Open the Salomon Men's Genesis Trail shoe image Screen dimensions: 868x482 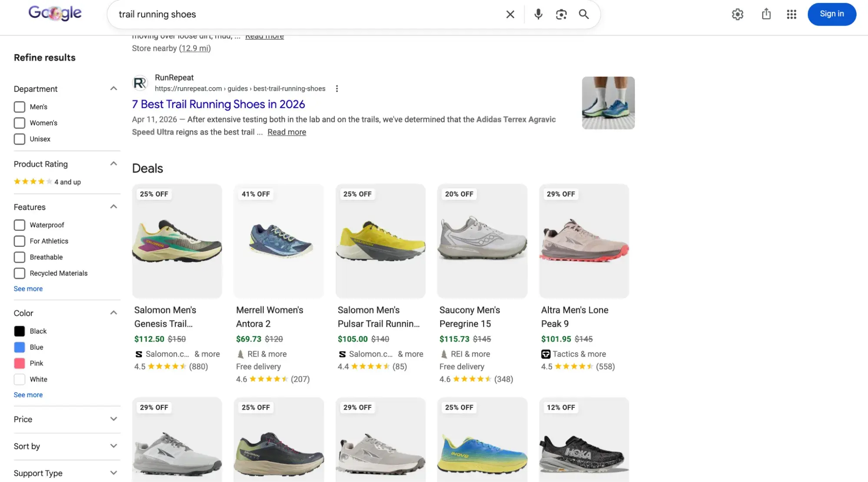click(177, 241)
